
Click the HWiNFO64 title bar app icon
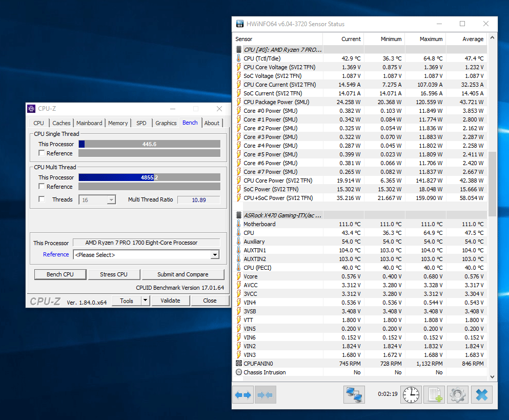tap(240, 24)
